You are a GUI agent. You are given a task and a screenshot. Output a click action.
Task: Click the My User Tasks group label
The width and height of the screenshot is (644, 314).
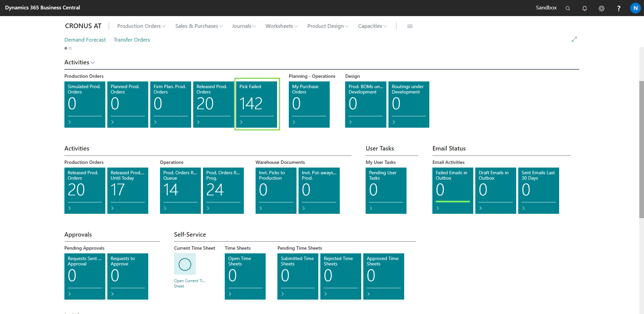coord(381,162)
